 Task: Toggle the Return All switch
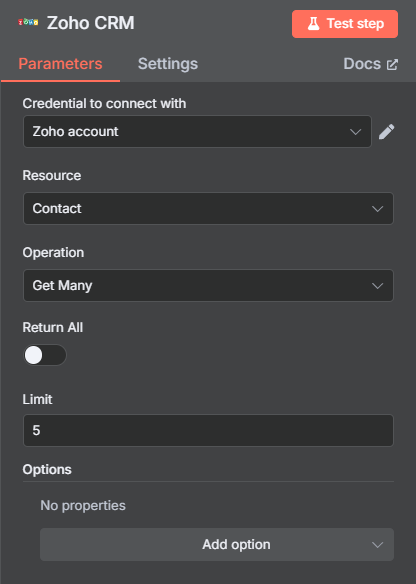[x=45, y=355]
